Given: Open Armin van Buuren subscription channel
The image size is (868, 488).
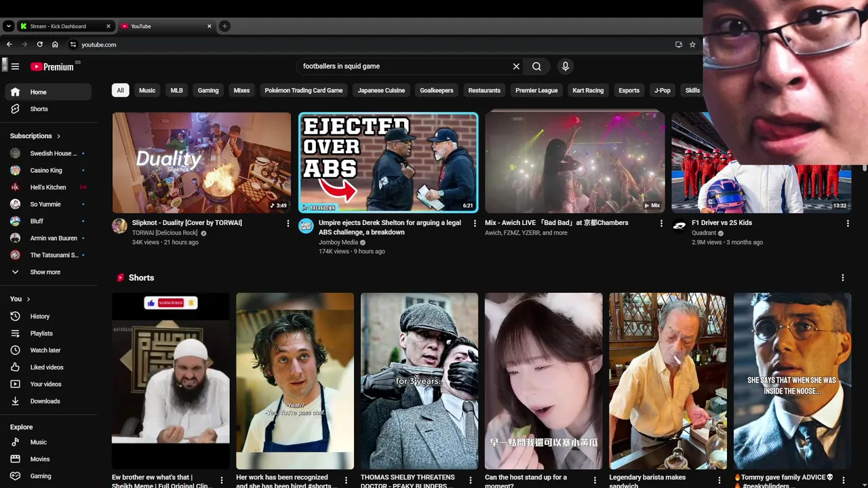Looking at the screenshot, I should [47, 239].
